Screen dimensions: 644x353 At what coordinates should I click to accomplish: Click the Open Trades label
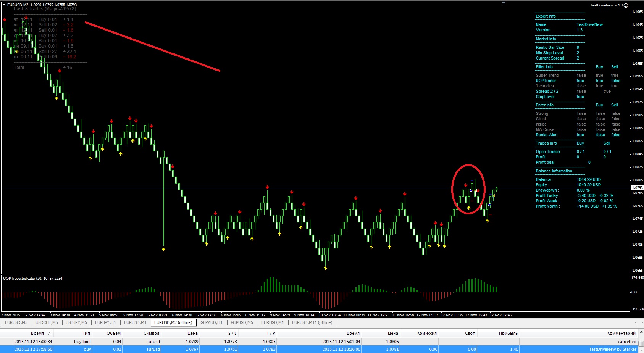click(x=547, y=152)
